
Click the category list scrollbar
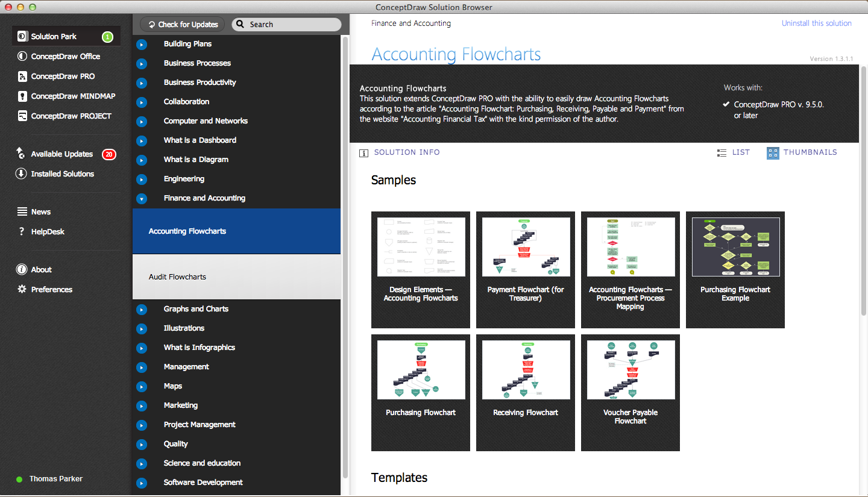345,256
